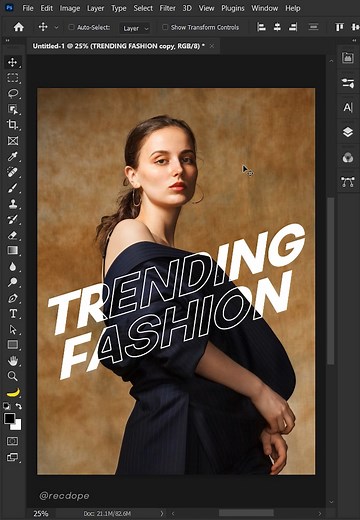Image resolution: width=360 pixels, height=520 pixels.
Task: Open the Image menu
Action: pos(70,8)
